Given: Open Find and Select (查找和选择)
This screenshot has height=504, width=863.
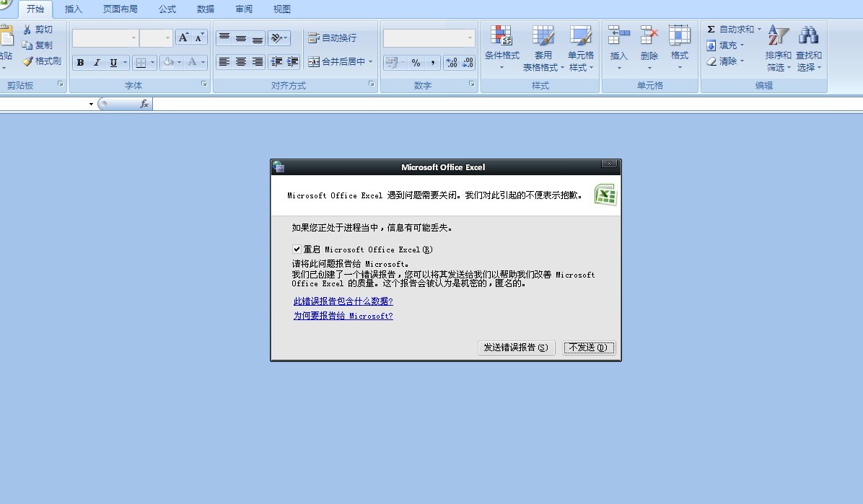Looking at the screenshot, I should click(x=808, y=48).
